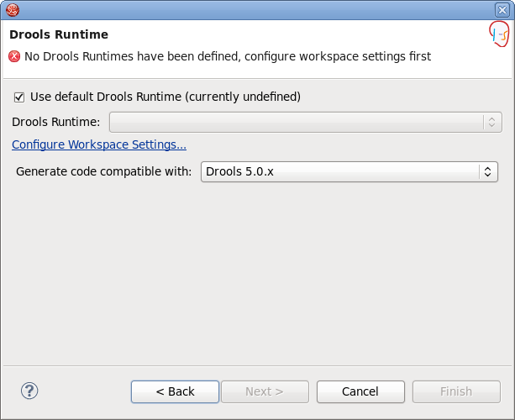Click the 'Drools Runtime:' field label
Screen dimensions: 515x420
[x=55, y=122]
